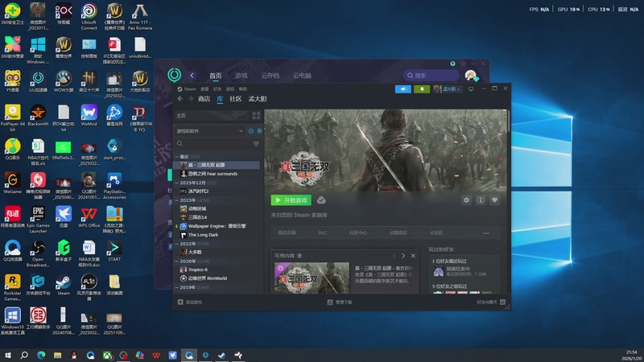
Task: Open the 社区 community tab in Steam
Action: pyautogui.click(x=235, y=99)
